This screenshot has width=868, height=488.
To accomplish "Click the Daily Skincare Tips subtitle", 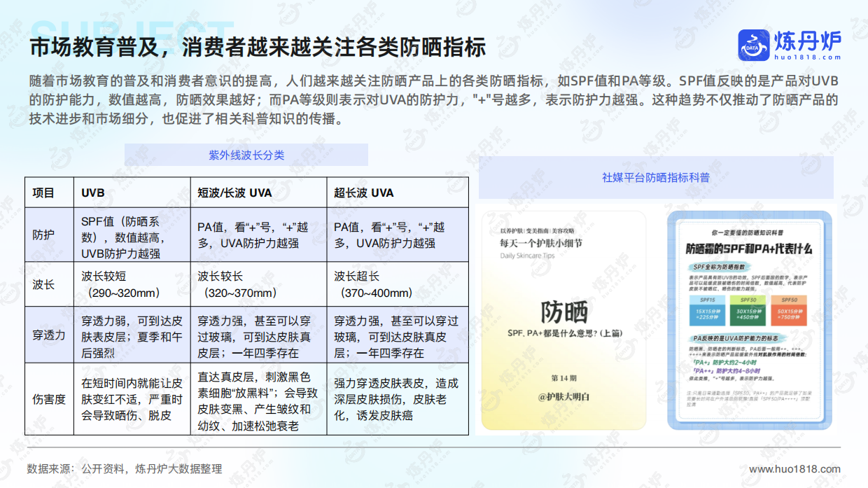I will pyautogui.click(x=528, y=256).
